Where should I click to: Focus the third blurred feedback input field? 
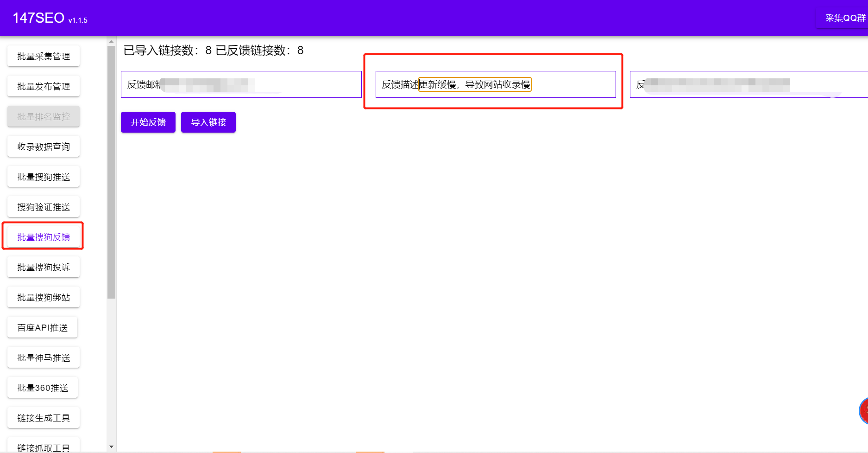[749, 84]
